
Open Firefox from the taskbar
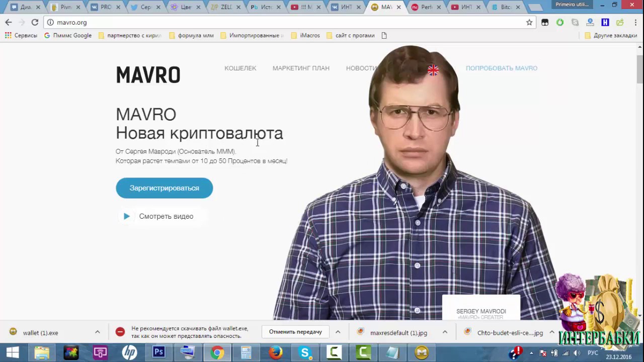coord(275,353)
